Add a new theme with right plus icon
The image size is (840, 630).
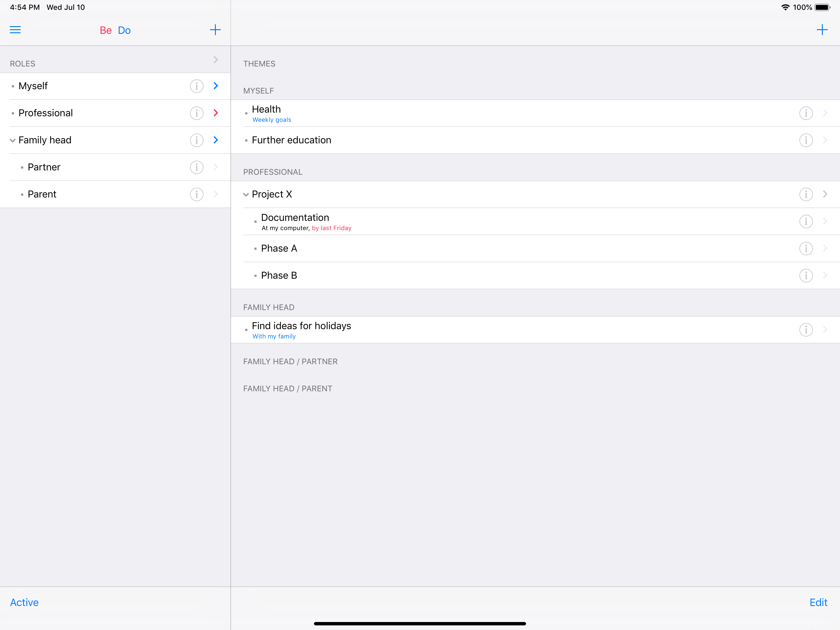(x=822, y=30)
